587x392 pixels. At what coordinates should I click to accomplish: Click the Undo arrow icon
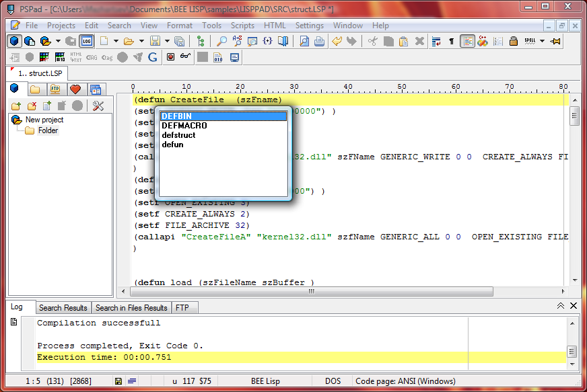tap(337, 41)
